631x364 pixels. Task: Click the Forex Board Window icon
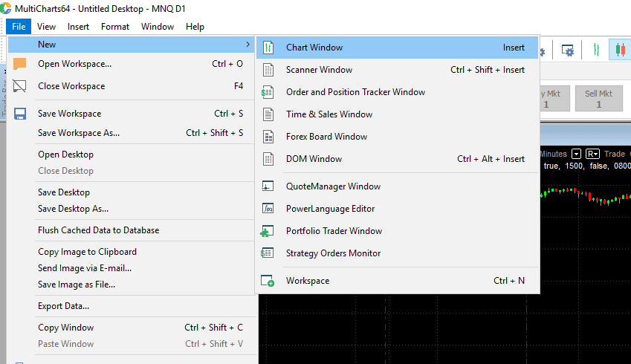(x=268, y=137)
